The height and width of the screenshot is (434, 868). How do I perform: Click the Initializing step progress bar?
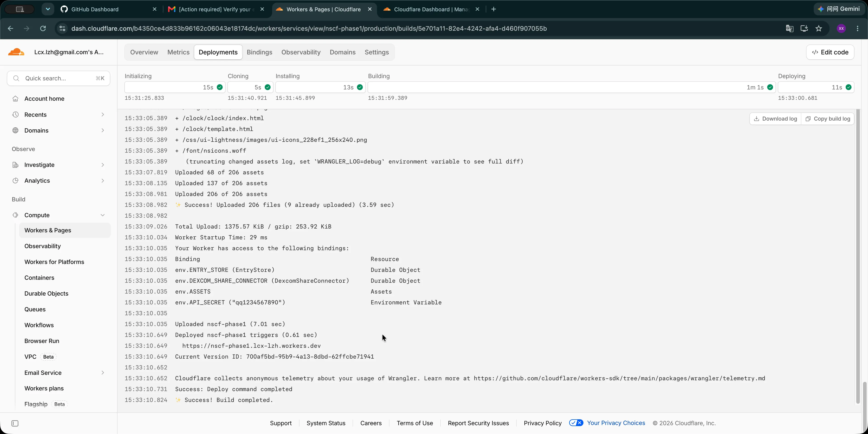[x=175, y=87]
